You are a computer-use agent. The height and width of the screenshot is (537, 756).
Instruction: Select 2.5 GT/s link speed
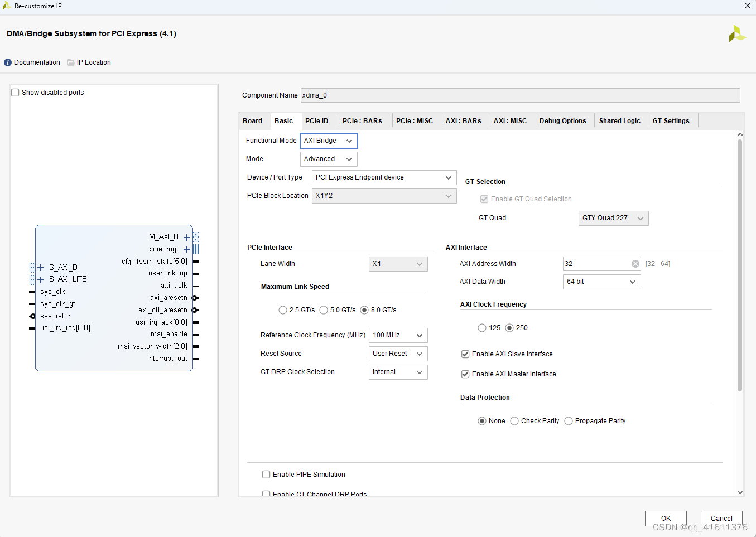tap(283, 310)
